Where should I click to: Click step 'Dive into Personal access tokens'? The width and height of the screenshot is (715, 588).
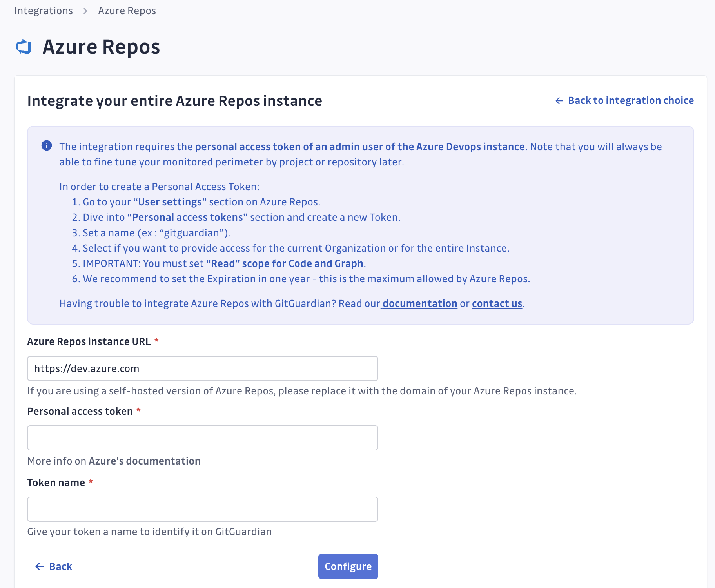236,217
